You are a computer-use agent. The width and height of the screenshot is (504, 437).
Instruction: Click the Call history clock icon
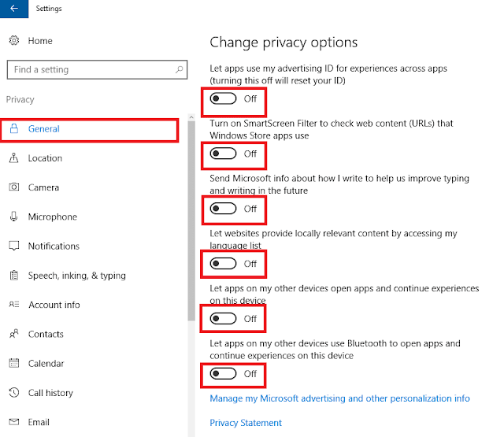click(14, 392)
